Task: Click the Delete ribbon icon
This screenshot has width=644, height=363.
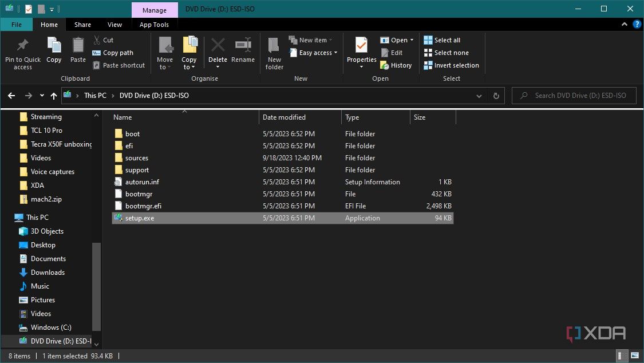Action: pos(218,45)
